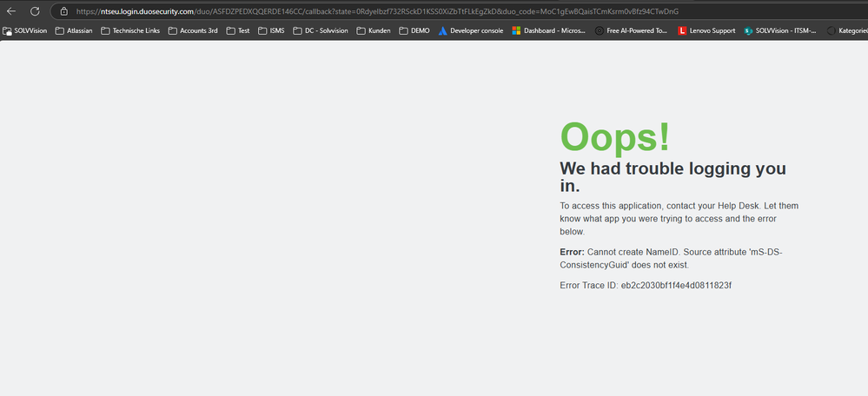Focus the duosecurity.com address bar

(460, 11)
